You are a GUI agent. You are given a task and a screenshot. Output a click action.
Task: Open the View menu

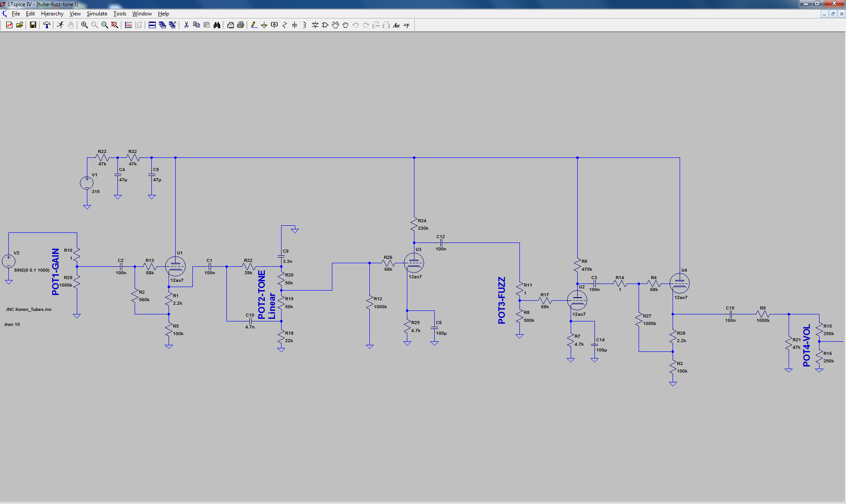point(75,14)
